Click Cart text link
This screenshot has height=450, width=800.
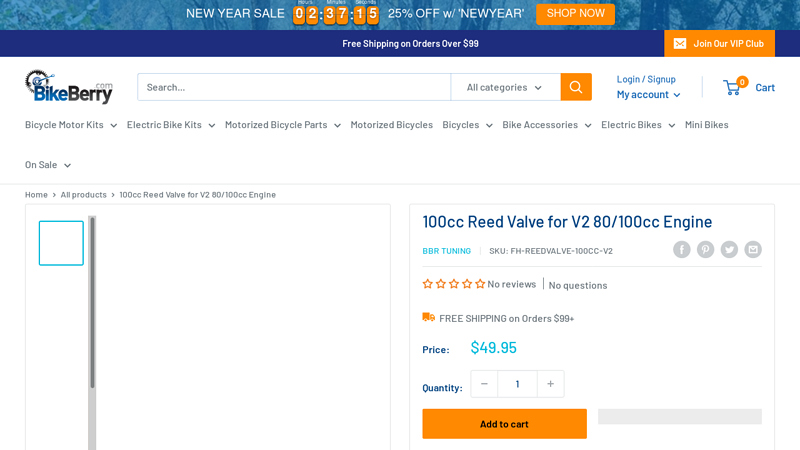tap(765, 87)
